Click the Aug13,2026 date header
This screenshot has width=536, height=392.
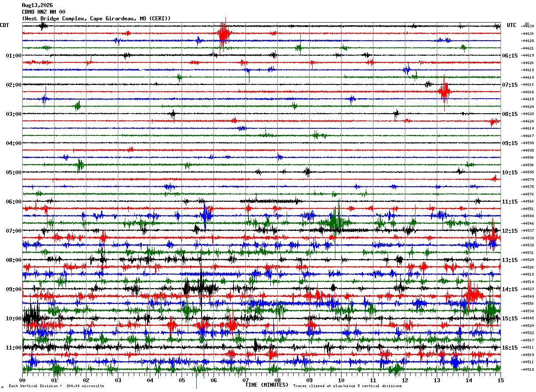37,5
